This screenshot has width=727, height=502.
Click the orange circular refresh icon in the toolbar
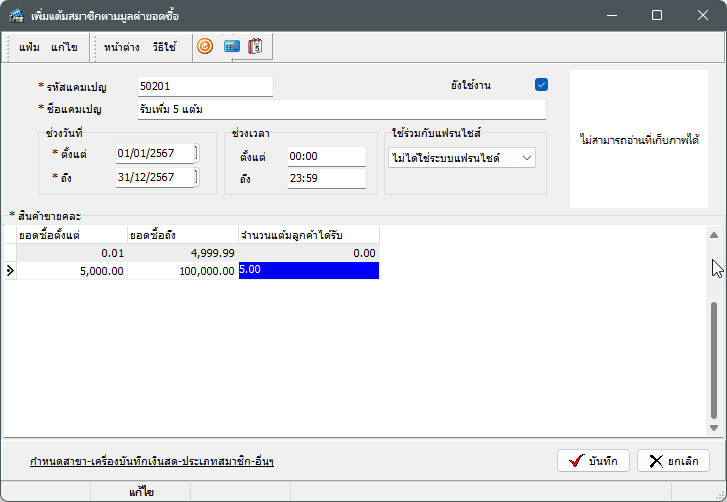[x=205, y=46]
